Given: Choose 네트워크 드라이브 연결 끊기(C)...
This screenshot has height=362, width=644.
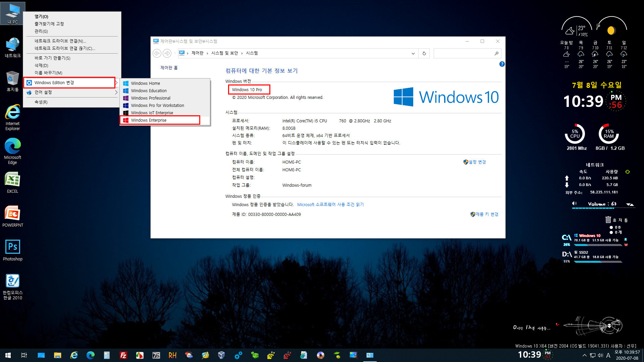Looking at the screenshot, I should click(x=72, y=48).
